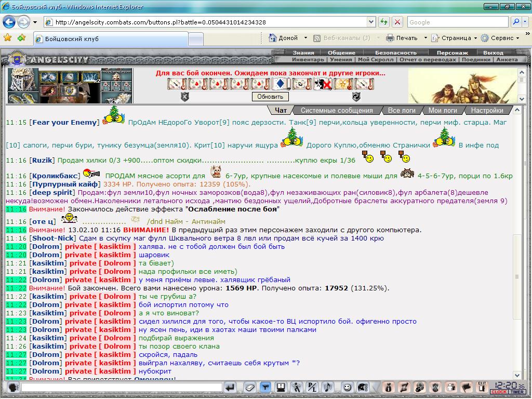The image size is (532, 399).
Task: Open Favorites Center star icon
Action: click(7, 37)
